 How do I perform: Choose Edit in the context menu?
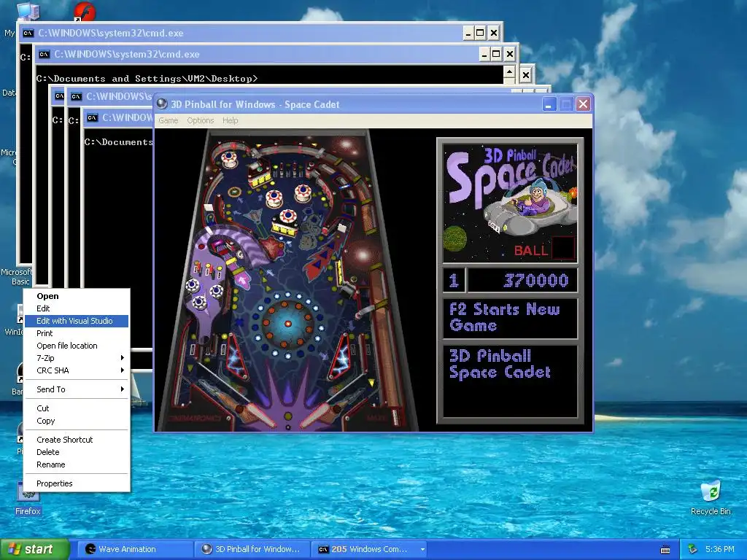pos(76,308)
